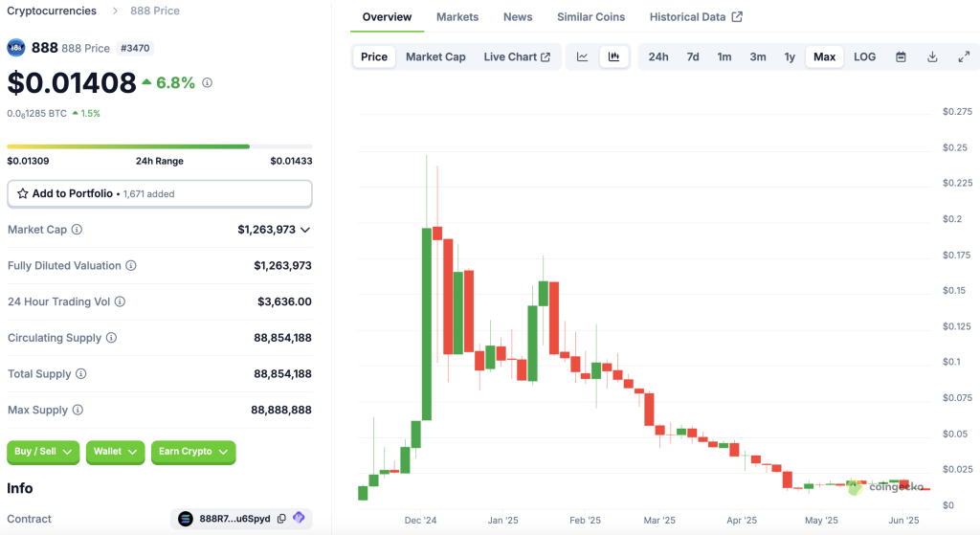Click the 88,888,888 Max Supply value
This screenshot has height=535, width=980.
pos(281,410)
